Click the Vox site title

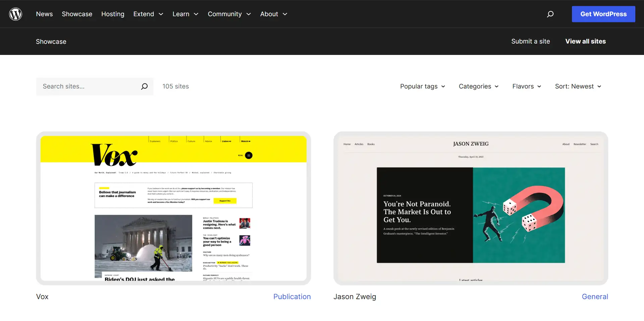tap(42, 297)
